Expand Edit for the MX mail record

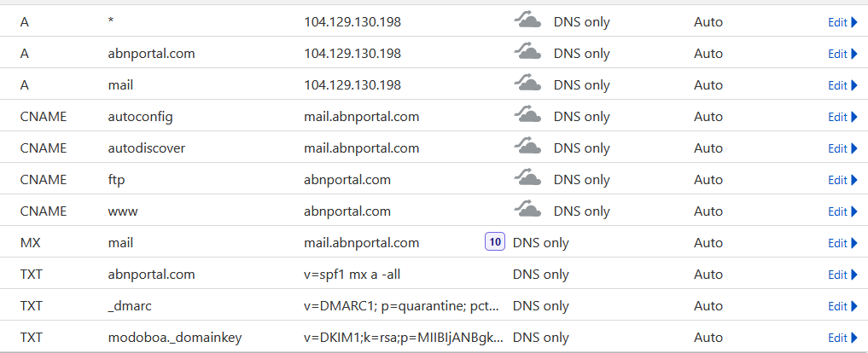(842, 243)
